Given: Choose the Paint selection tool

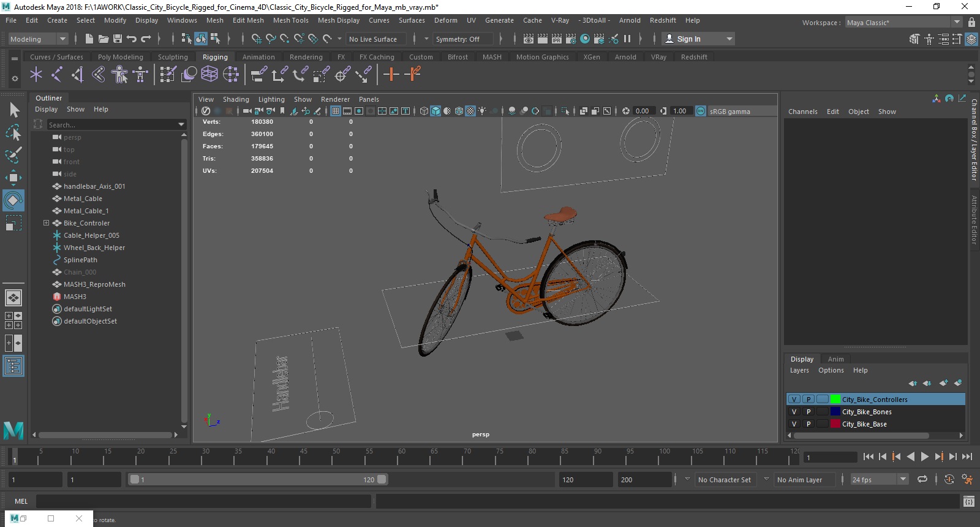Looking at the screenshot, I should click(13, 154).
